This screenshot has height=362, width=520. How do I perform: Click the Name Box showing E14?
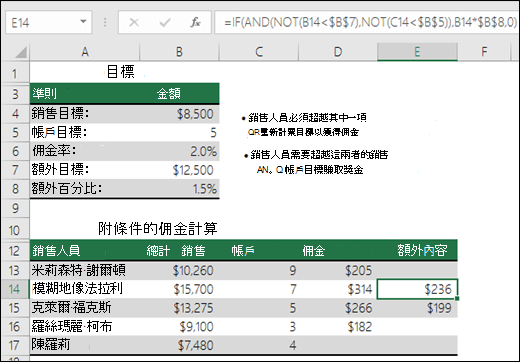point(49,22)
